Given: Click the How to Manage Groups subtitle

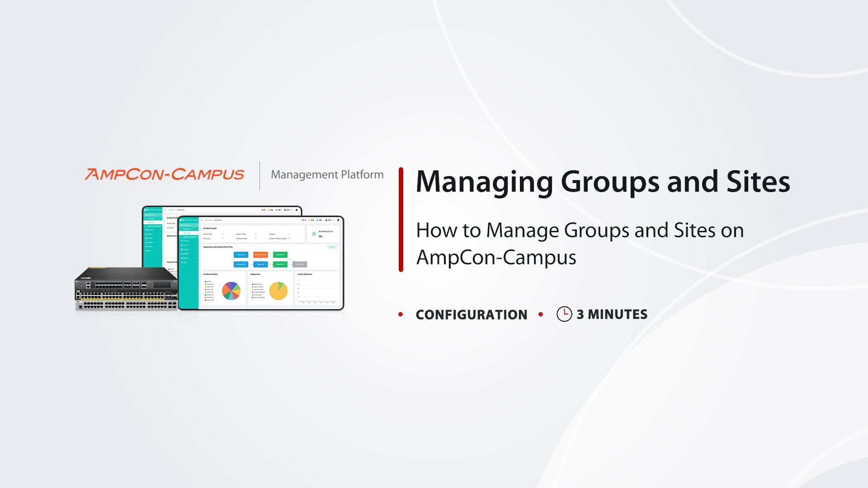Looking at the screenshot, I should click(x=580, y=244).
